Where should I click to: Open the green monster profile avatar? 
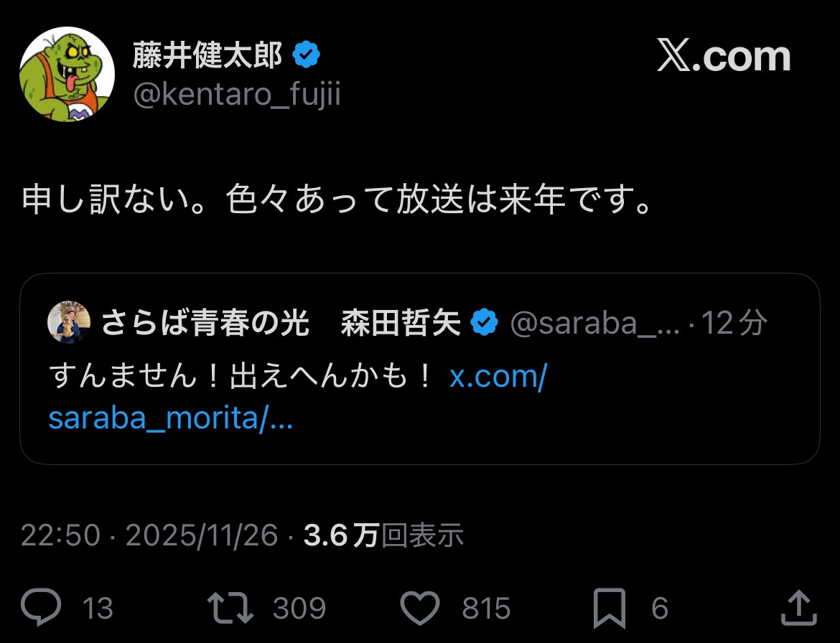click(x=67, y=74)
